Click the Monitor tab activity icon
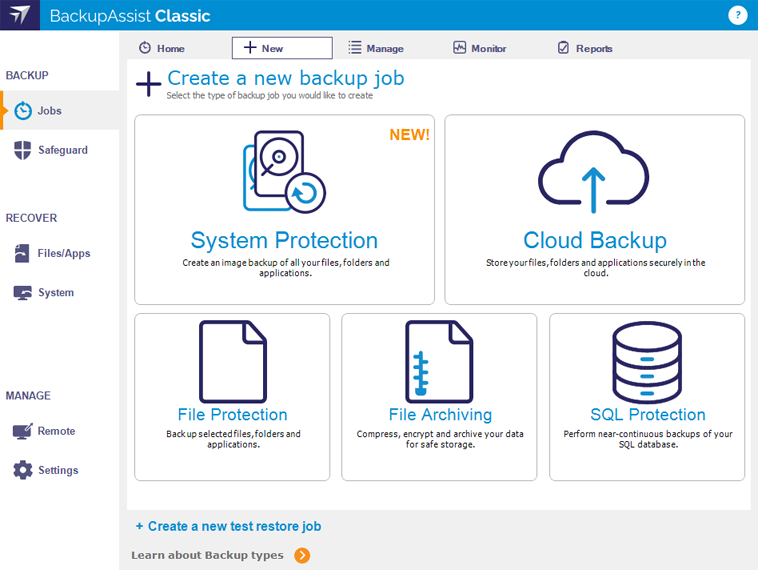The width and height of the screenshot is (758, 570). point(459,47)
